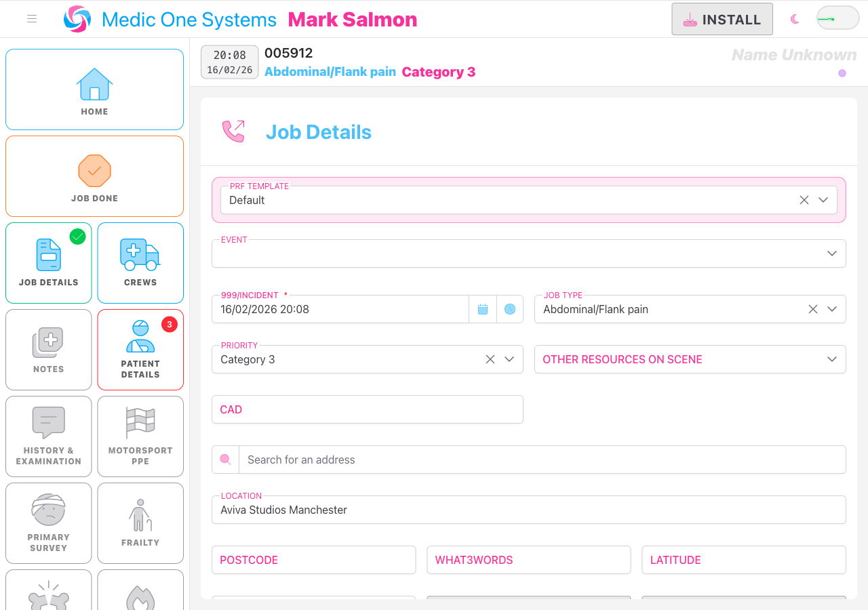Select the Crews ambulance icon

140,255
